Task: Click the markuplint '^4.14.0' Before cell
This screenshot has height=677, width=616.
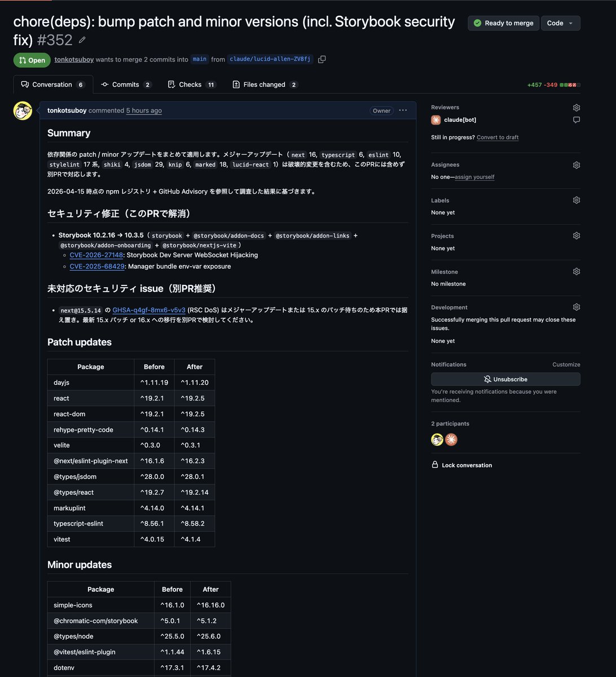Action: [154, 508]
